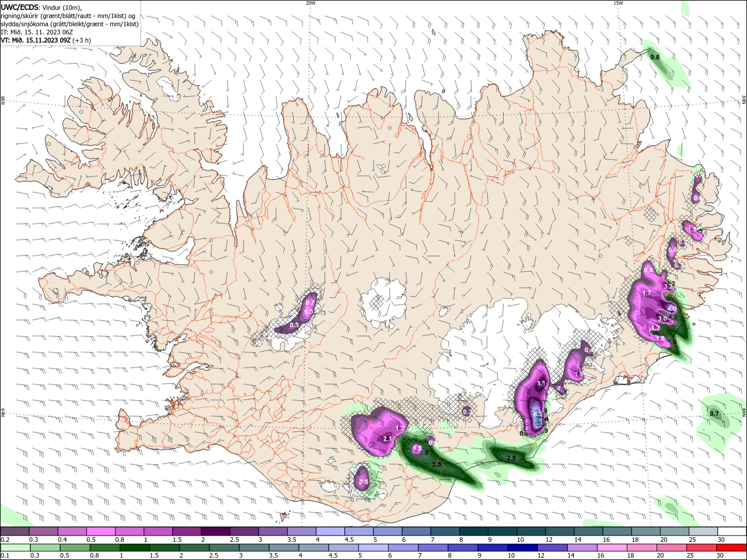Click the '3.2' value in the eastern cluster
This screenshot has height=560, width=747.
669,286
